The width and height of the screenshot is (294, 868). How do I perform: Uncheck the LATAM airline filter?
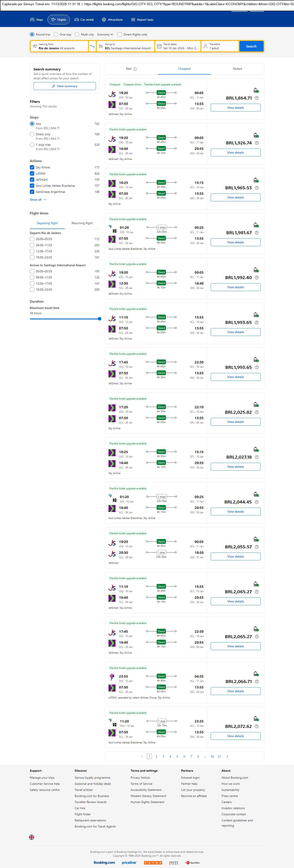32,173
